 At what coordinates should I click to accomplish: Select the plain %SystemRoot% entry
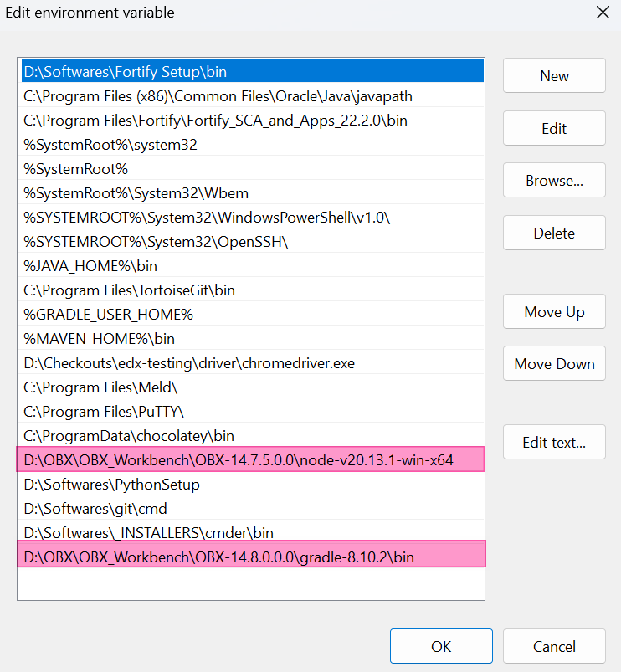click(253, 168)
